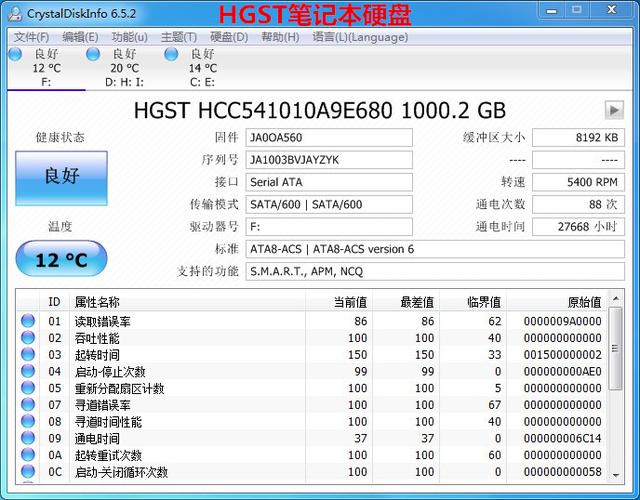640x500 pixels.
Task: Click the 原始值 column header
Action: click(557, 302)
